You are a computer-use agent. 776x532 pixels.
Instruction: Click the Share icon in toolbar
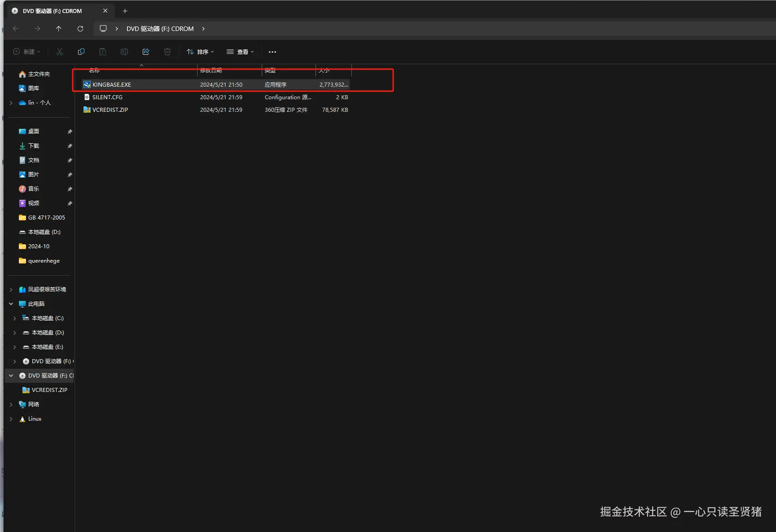pyautogui.click(x=146, y=52)
